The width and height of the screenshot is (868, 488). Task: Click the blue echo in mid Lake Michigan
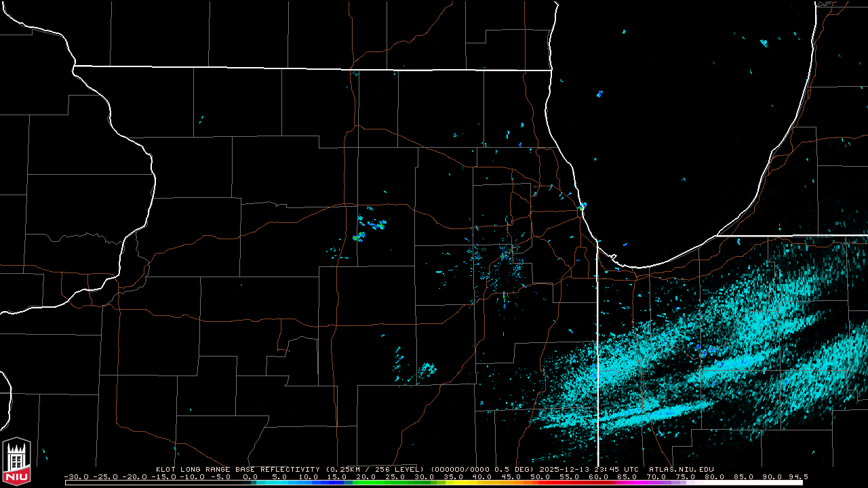tap(599, 94)
